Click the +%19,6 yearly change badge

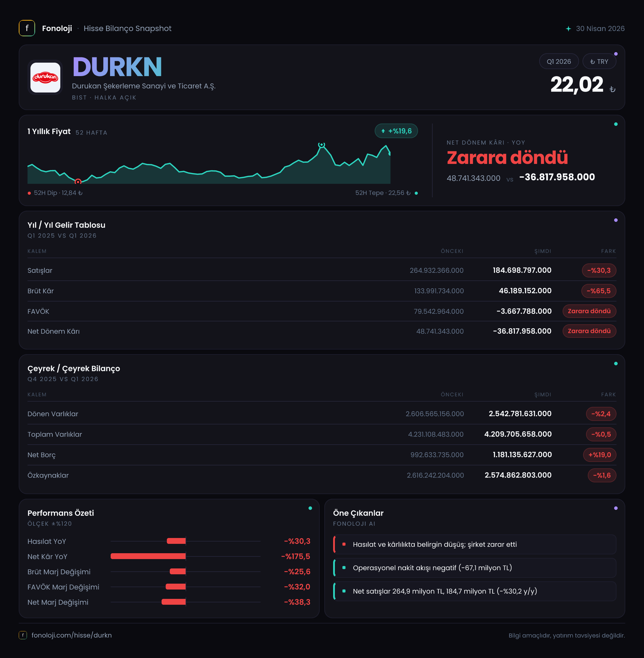click(x=396, y=131)
